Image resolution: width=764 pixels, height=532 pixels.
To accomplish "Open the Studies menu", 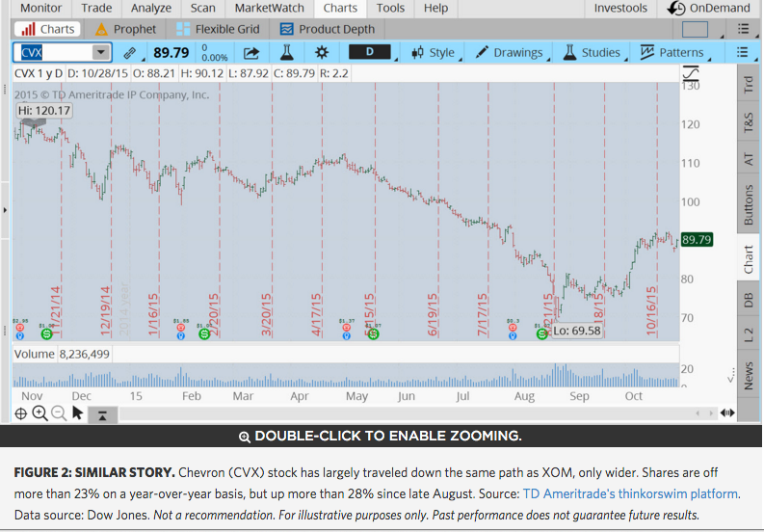I will coord(592,53).
